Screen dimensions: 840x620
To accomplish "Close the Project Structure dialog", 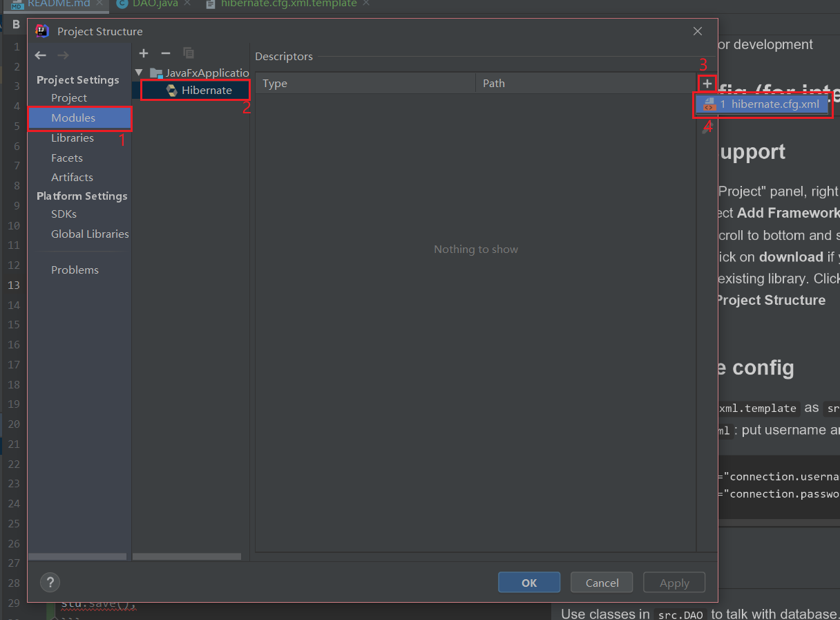I will coord(698,31).
